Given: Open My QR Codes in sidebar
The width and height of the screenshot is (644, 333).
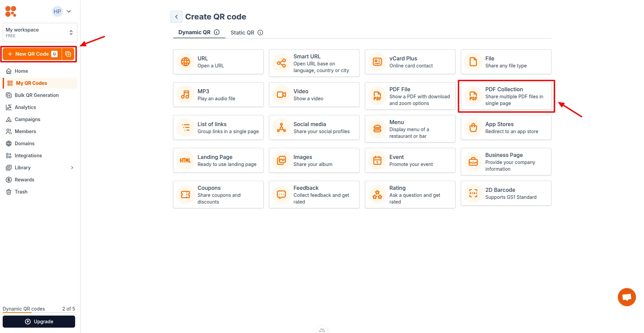Looking at the screenshot, I should click(x=40, y=83).
